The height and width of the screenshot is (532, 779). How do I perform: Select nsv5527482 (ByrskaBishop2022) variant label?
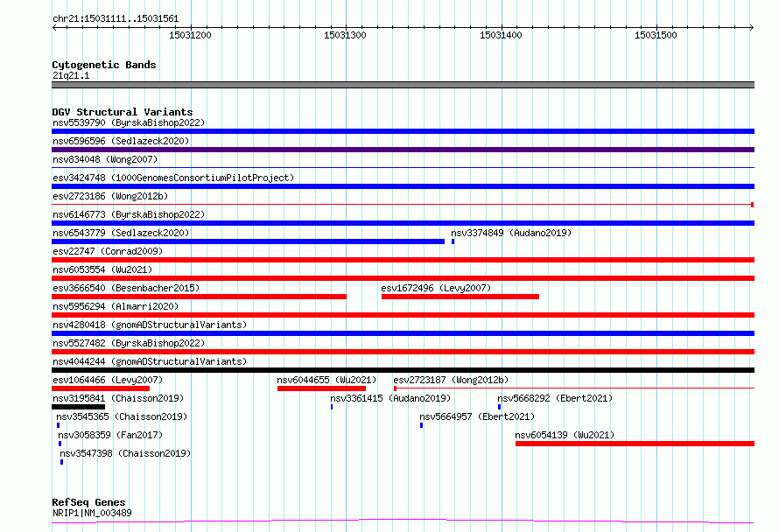click(129, 343)
